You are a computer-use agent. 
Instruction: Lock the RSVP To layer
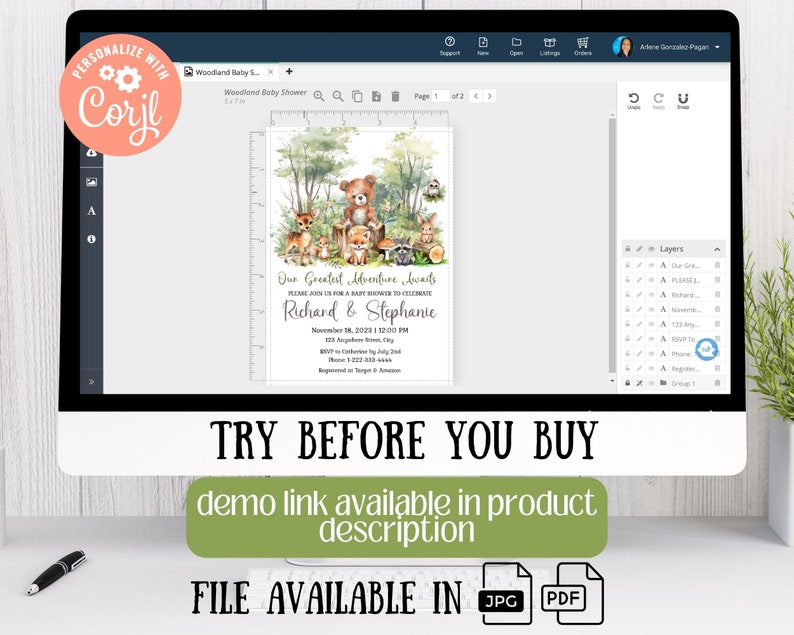click(x=627, y=338)
